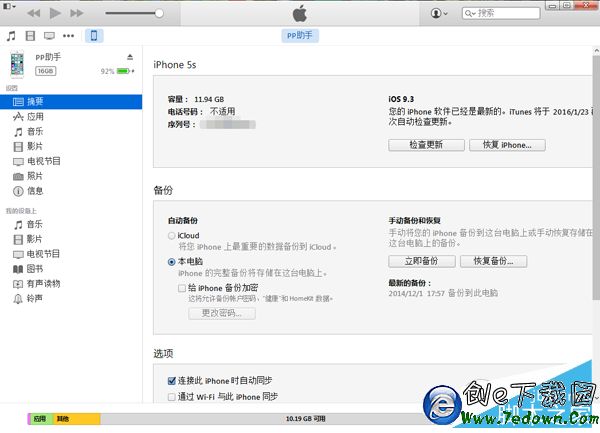The height and width of the screenshot is (433, 600).
Task: Open the movies library icon
Action: (30, 36)
